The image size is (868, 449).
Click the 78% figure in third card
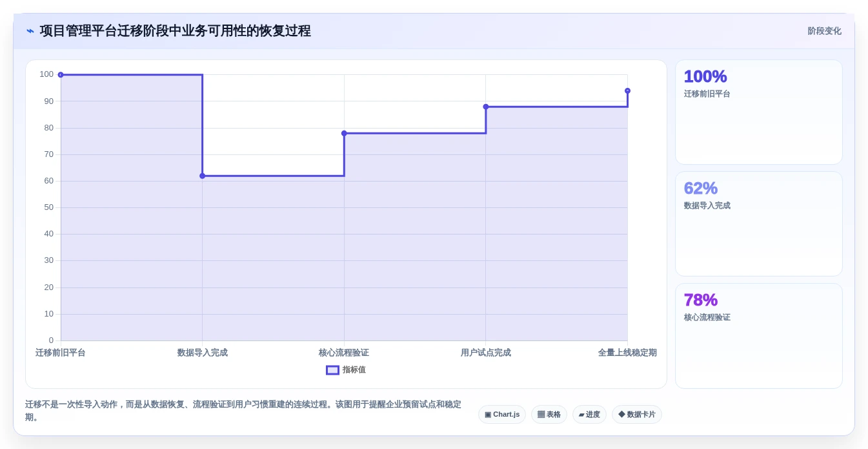701,300
